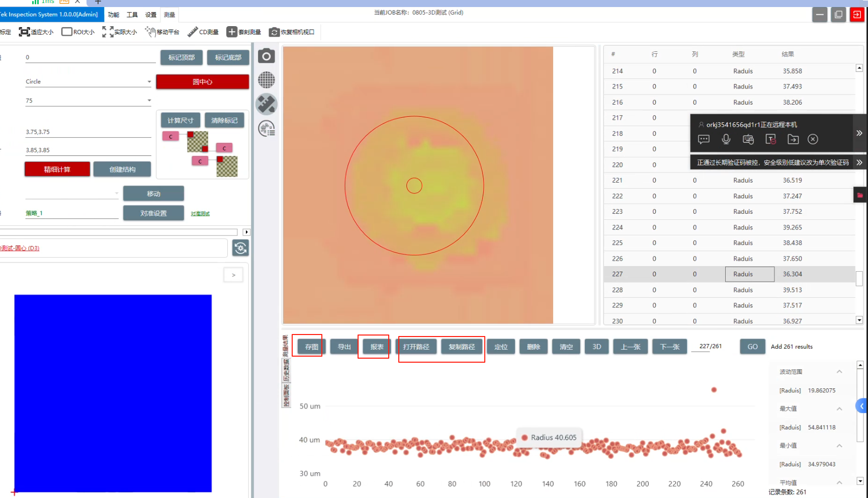Open the remote chat message icon
The width and height of the screenshot is (868, 498).
[704, 139]
